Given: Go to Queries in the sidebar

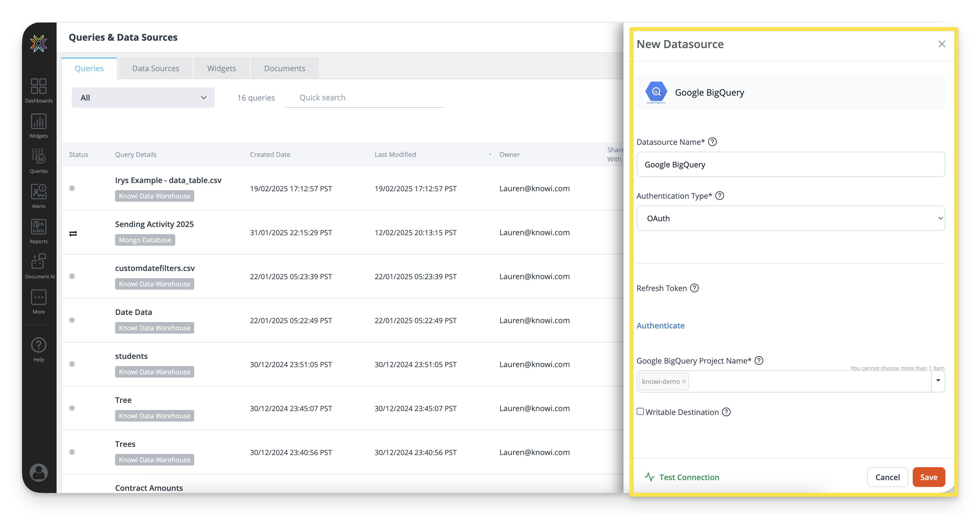Looking at the screenshot, I should click(x=38, y=161).
